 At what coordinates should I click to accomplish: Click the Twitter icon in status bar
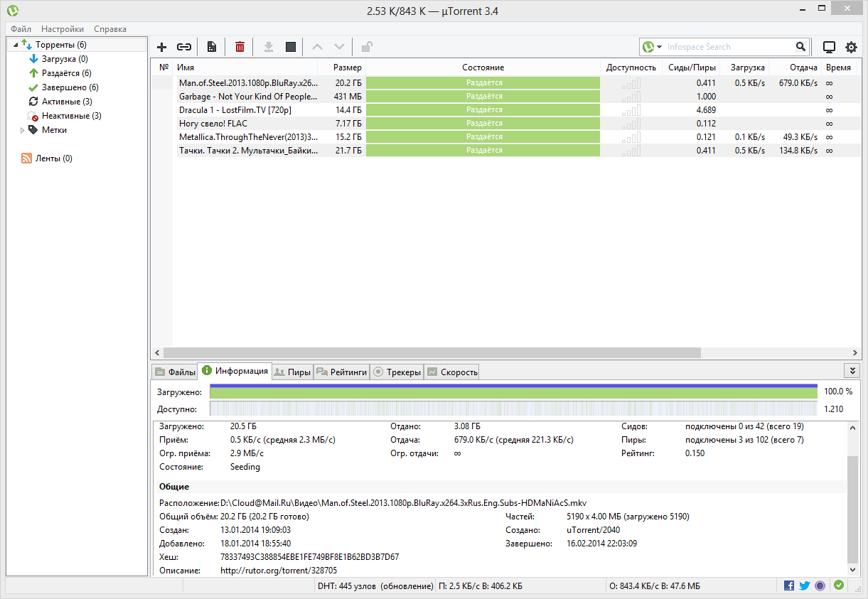pyautogui.click(x=805, y=585)
